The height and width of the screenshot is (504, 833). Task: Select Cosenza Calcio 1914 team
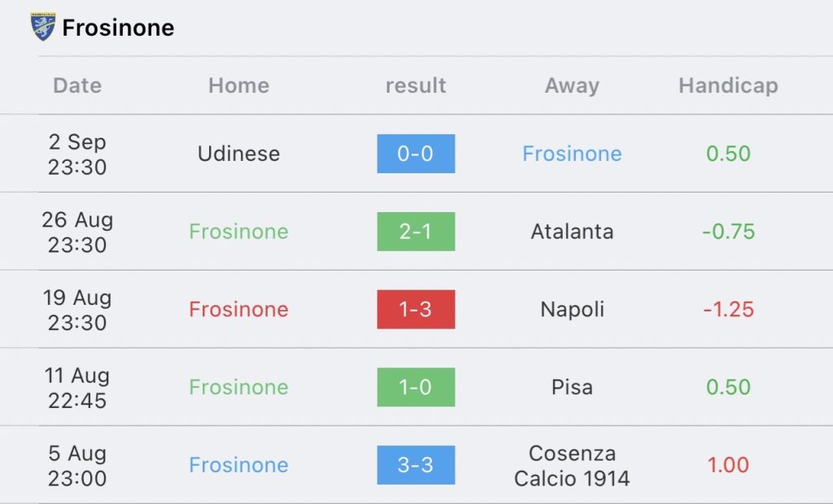click(572, 465)
